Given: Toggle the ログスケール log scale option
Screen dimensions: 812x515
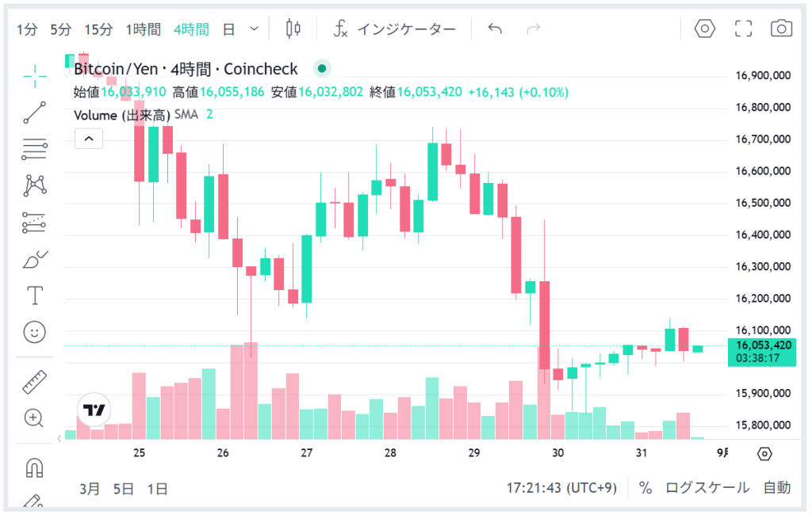Looking at the screenshot, I should pos(707,488).
